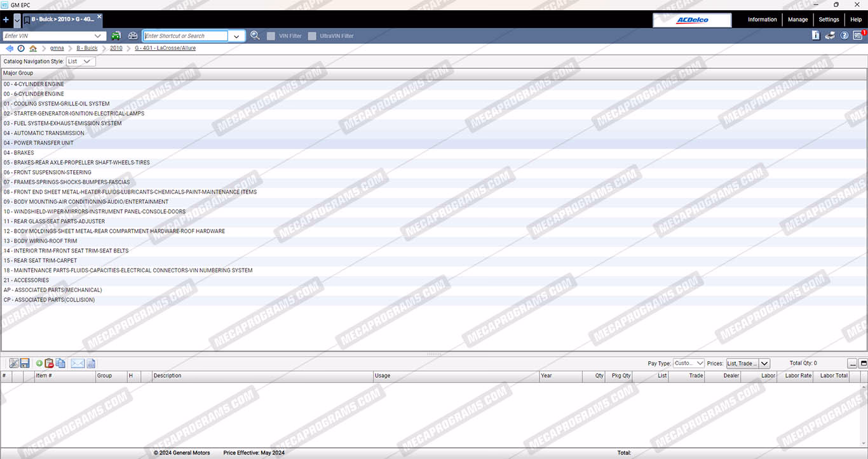Click the email envelope icon
Screen dimensions: 868x459
(78, 363)
